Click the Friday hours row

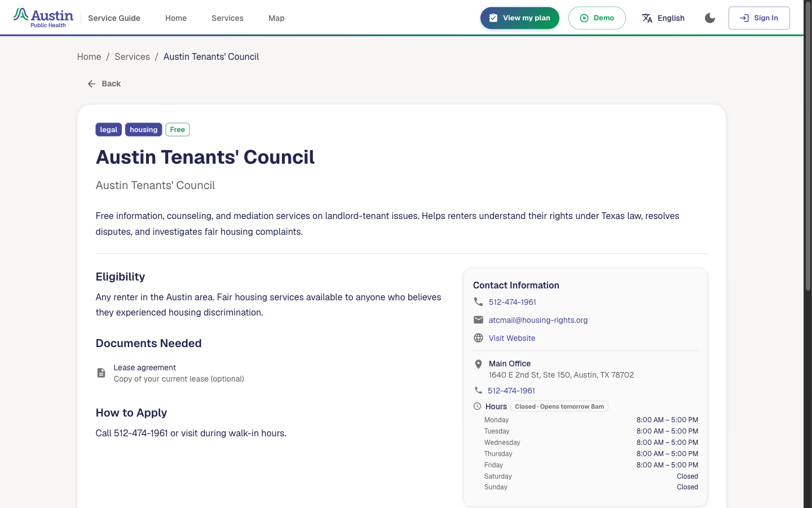tap(591, 465)
